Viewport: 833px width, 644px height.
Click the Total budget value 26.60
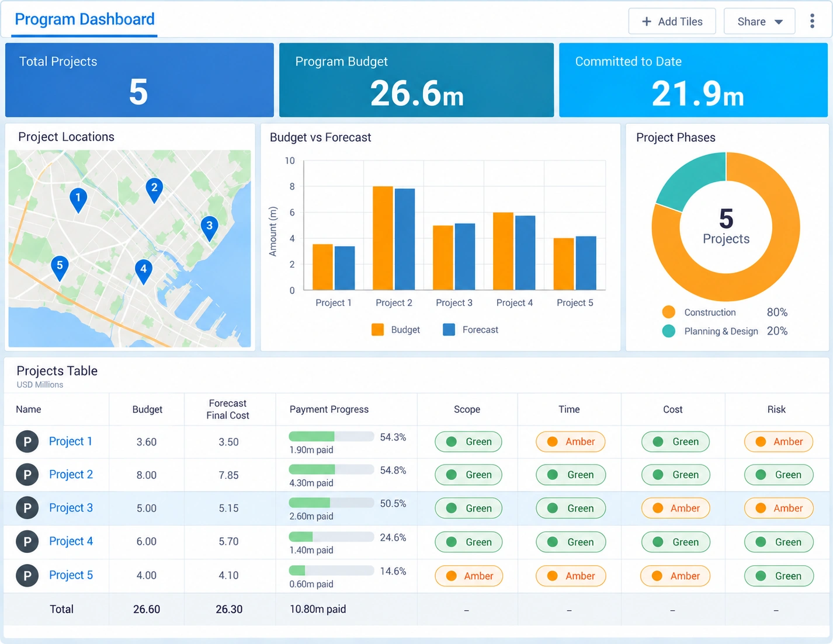click(x=147, y=609)
